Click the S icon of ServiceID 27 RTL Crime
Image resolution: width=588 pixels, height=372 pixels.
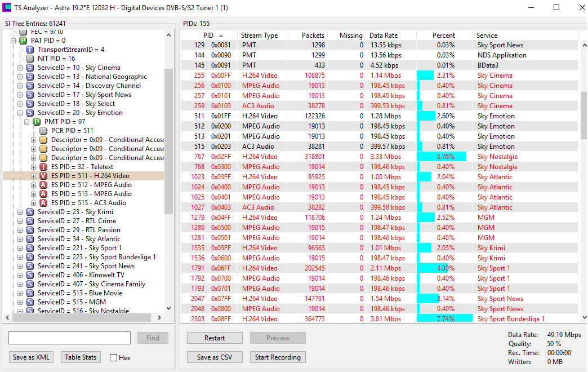30,221
